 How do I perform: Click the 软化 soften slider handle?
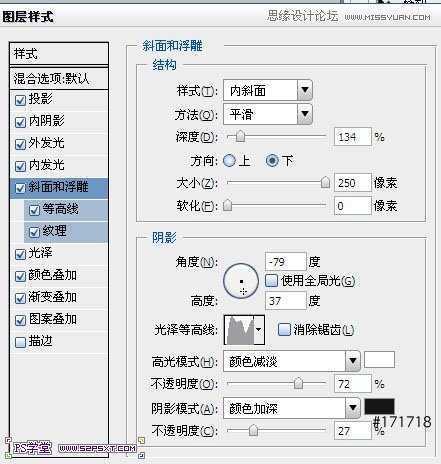227,205
